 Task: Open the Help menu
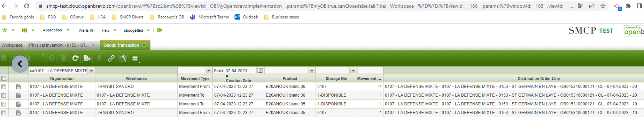point(109,30)
